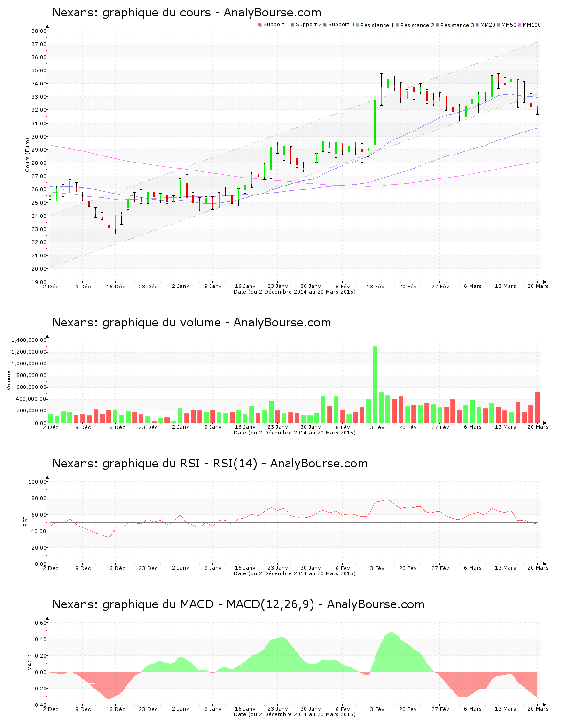Select the 'Support 3' legend label
564x728 pixels.
[341, 25]
